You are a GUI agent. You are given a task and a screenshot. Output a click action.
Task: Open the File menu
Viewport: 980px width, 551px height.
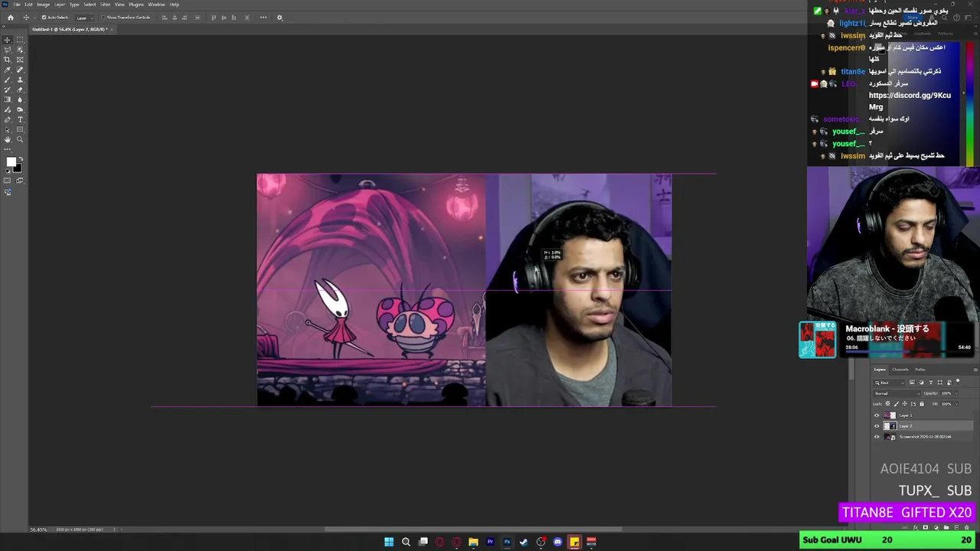pyautogui.click(x=17, y=5)
